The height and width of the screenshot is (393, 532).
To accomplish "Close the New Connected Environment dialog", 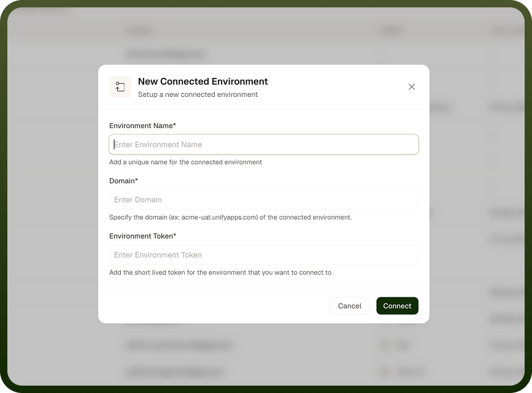I will click(x=412, y=87).
